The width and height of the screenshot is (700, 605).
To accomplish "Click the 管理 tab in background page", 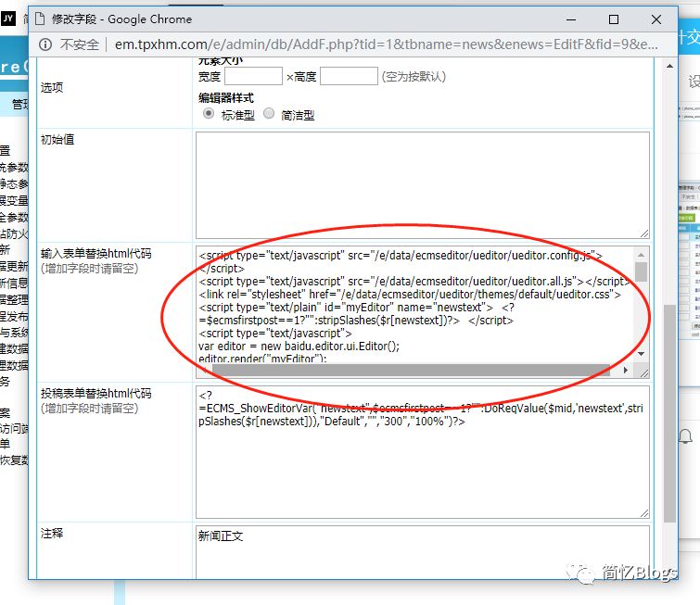I will tap(19, 105).
